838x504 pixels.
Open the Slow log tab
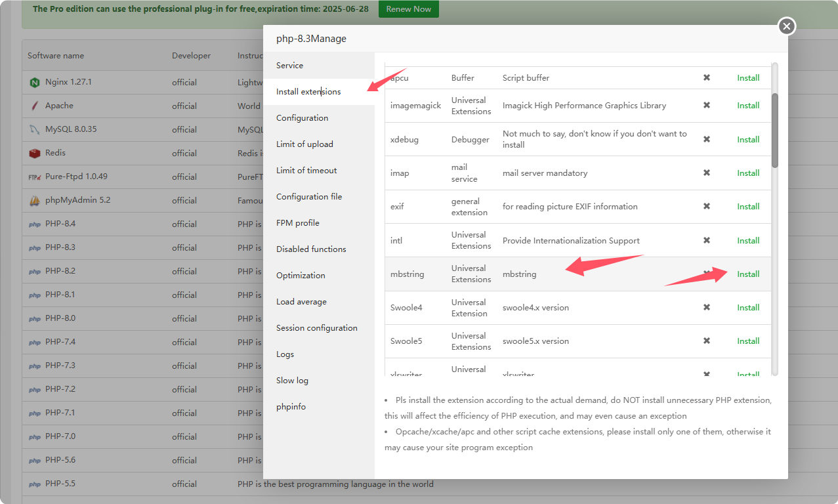point(292,381)
